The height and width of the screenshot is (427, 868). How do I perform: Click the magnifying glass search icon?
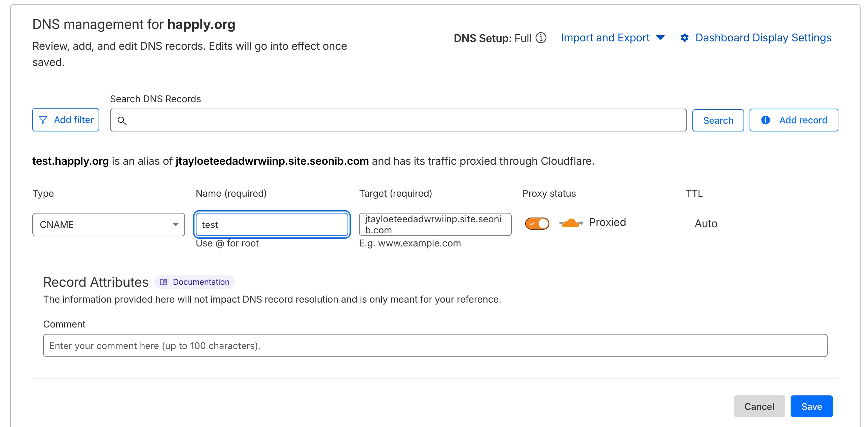pyautogui.click(x=122, y=121)
